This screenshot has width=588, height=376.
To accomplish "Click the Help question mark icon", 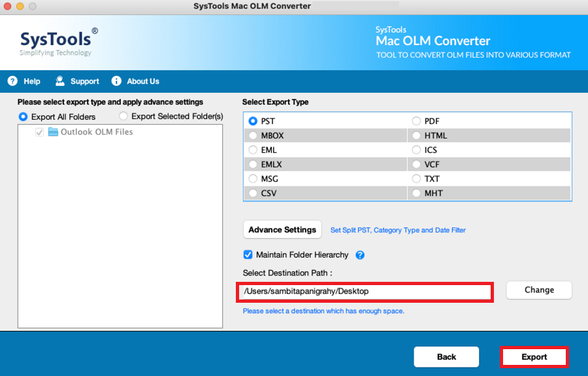I will [12, 81].
